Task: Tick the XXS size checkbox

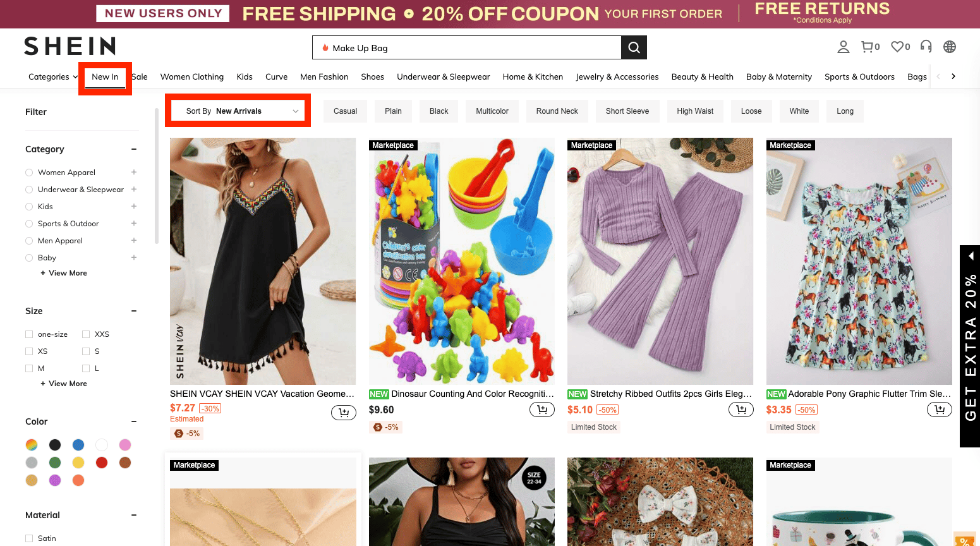Action: coord(86,334)
